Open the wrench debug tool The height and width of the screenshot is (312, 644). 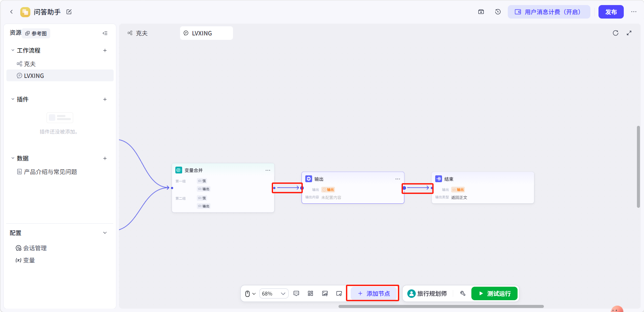pos(463,293)
